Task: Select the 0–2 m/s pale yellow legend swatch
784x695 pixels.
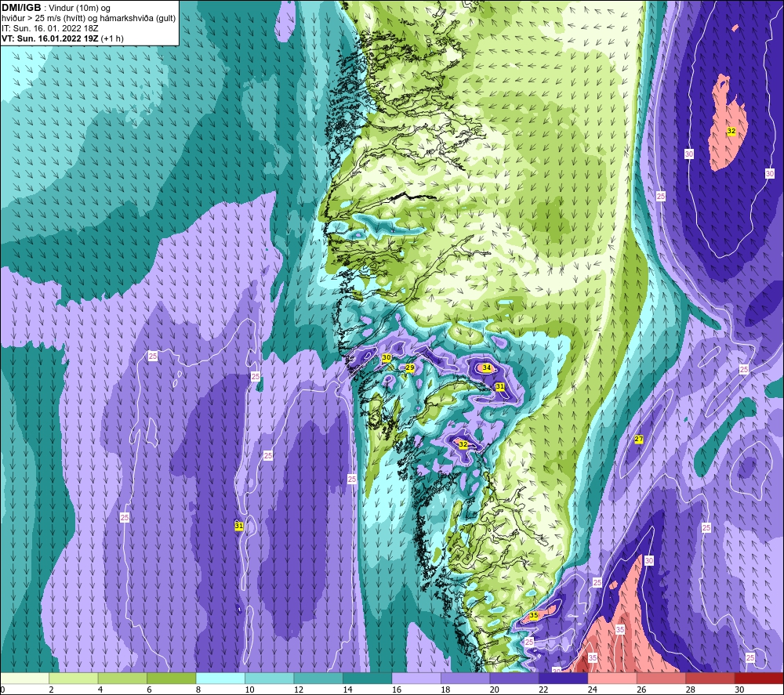Action: coord(24,678)
